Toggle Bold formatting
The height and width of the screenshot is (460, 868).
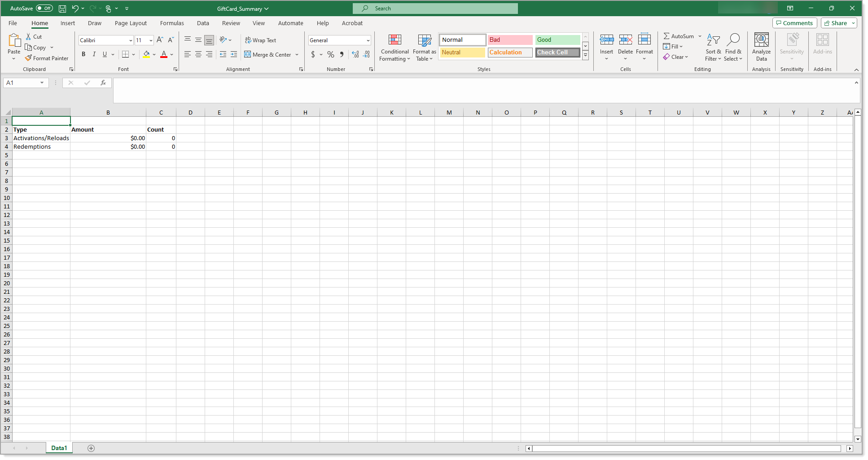coord(83,54)
